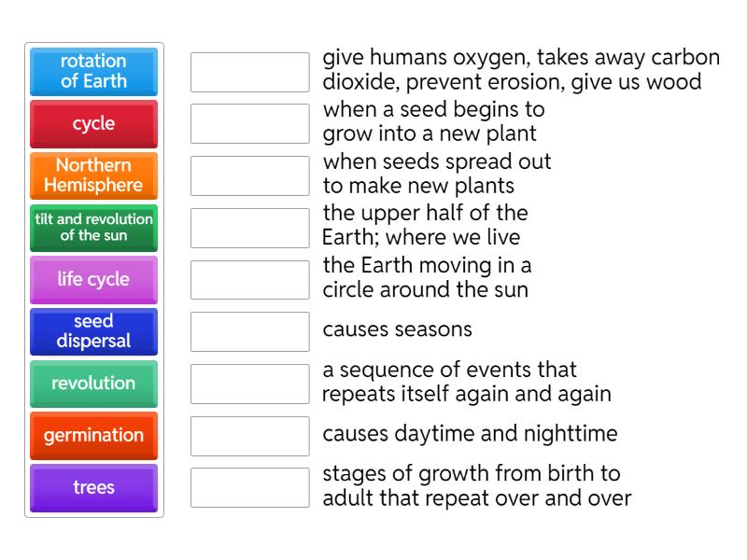
Task: Select the green 'revolution' tile
Action: (93, 384)
